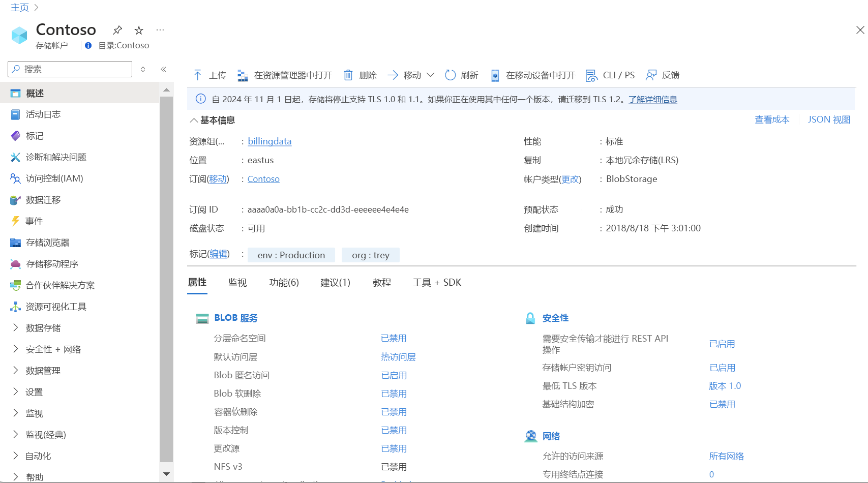The width and height of the screenshot is (868, 483).
Task: Click the 主页 breadcrumb link
Action: 19,8
